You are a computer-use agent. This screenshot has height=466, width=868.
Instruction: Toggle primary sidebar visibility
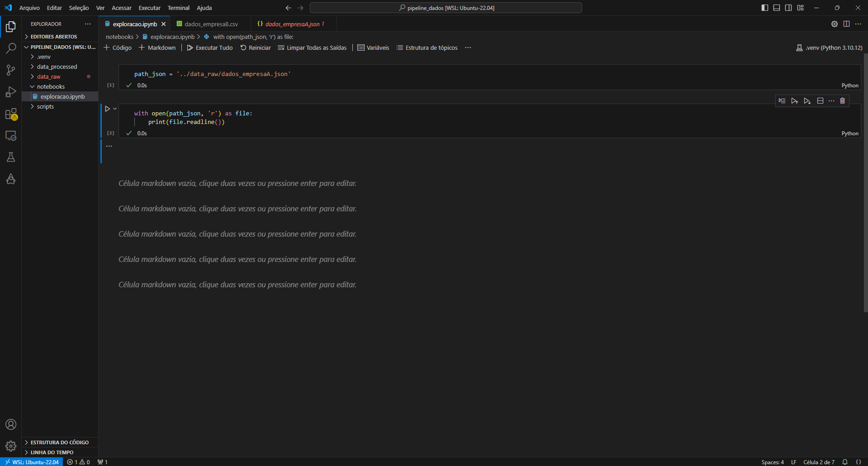click(x=765, y=8)
